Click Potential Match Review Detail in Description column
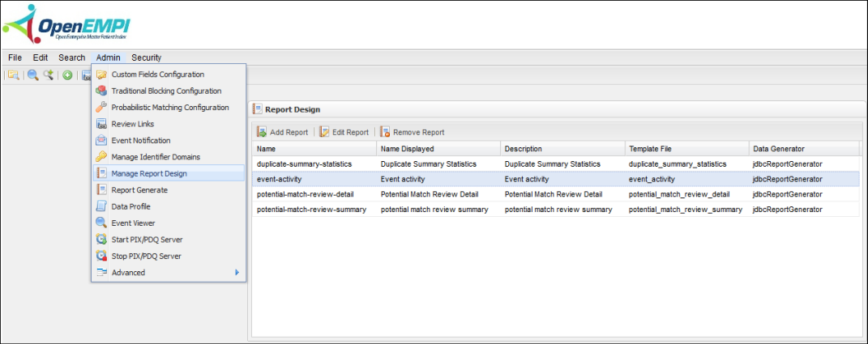Image resolution: width=868 pixels, height=344 pixels. tap(562, 194)
